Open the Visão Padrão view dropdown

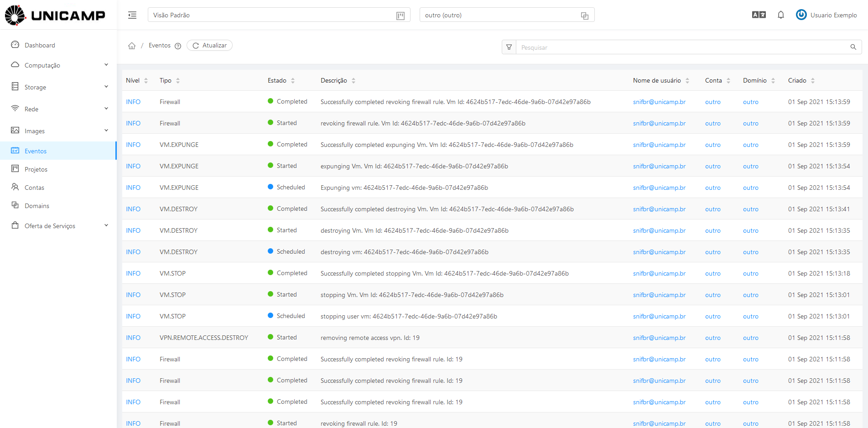point(279,15)
